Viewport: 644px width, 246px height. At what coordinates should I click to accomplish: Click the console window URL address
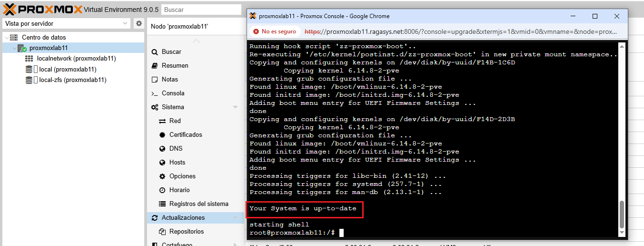coord(461,31)
